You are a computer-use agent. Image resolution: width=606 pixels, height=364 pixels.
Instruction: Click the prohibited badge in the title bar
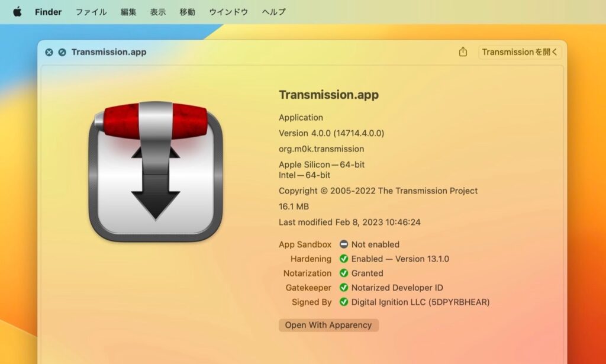61,52
